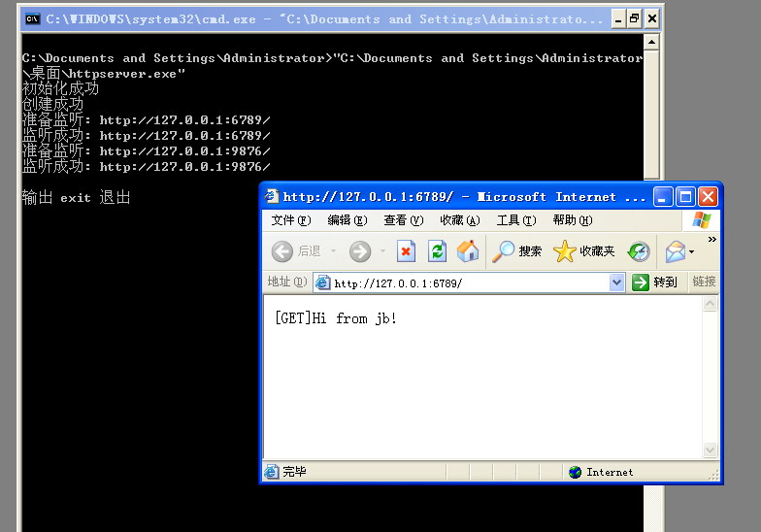761x532 pixels.
Task: Open the Back button history dropdown arrow
Action: pyautogui.click(x=334, y=251)
